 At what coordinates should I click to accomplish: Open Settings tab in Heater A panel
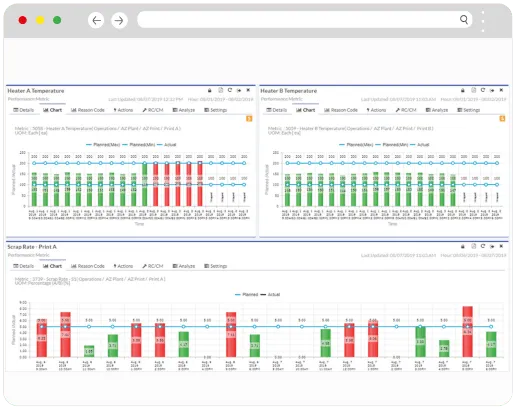tap(216, 110)
